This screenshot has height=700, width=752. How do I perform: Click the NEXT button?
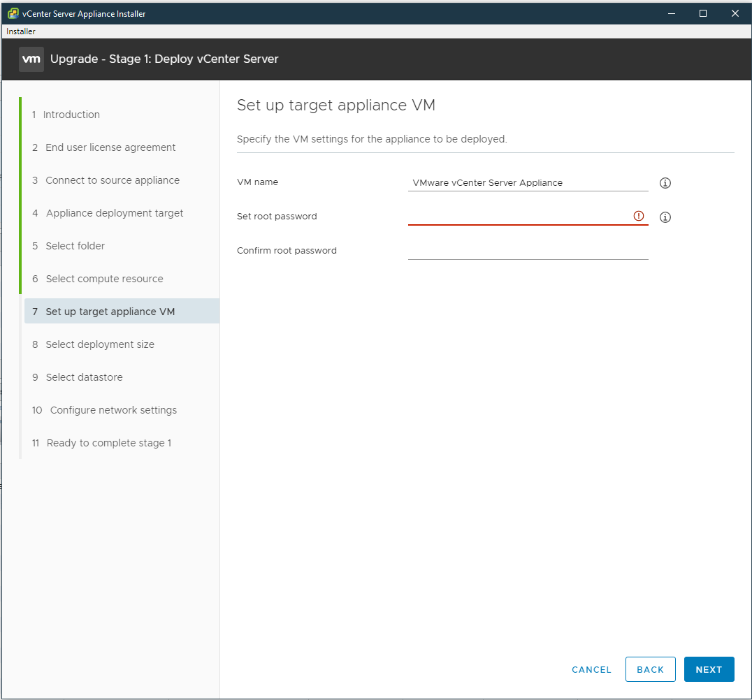point(709,669)
